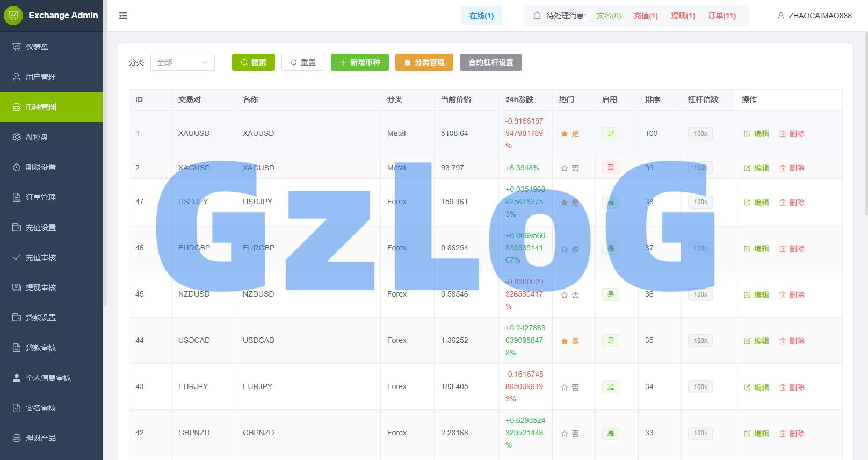This screenshot has height=460, width=868.
Task: Click the 合约杠杆设置 leverage settings button
Action: point(491,62)
